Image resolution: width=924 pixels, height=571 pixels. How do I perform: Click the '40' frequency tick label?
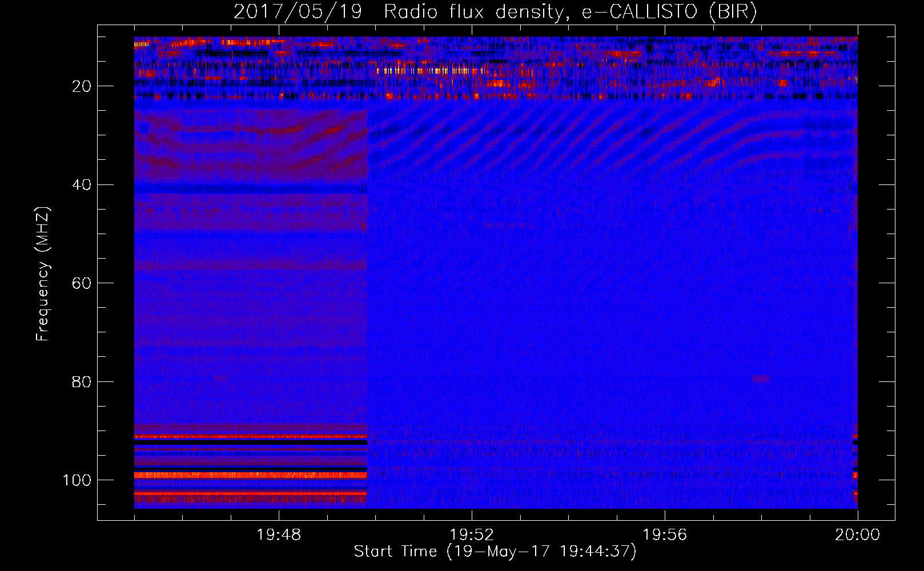point(82,185)
